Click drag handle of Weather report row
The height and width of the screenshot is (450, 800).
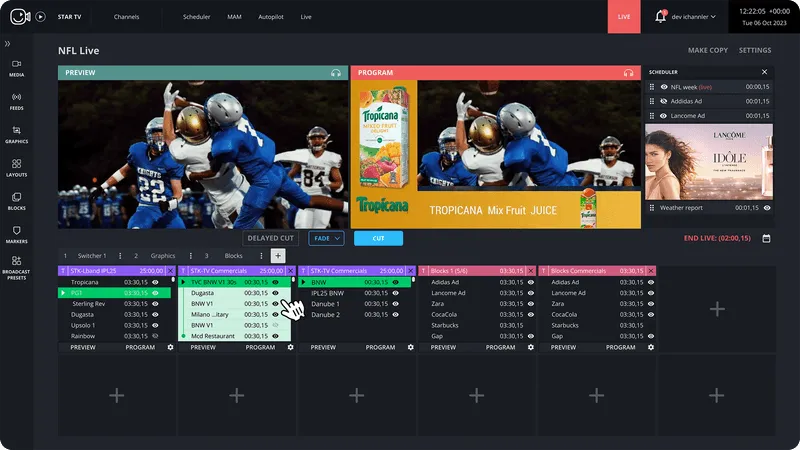point(652,208)
